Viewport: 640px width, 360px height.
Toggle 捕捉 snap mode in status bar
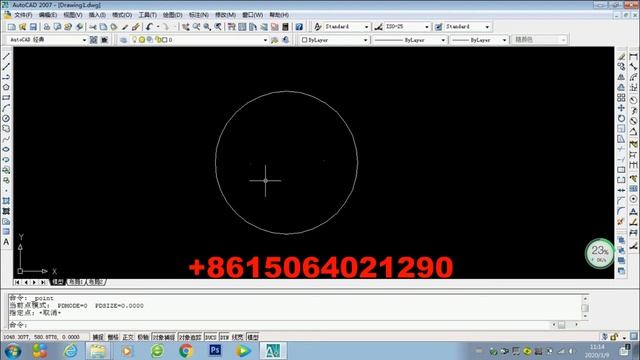98,337
